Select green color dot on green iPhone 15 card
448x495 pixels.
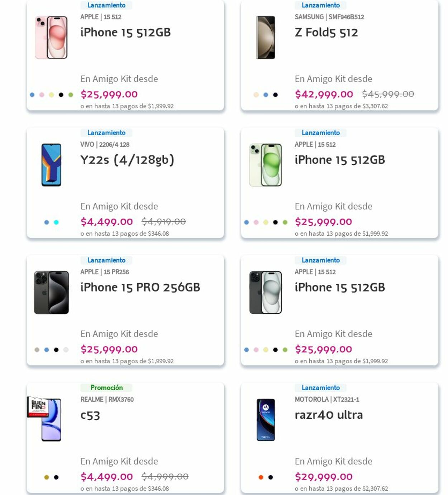point(285,222)
